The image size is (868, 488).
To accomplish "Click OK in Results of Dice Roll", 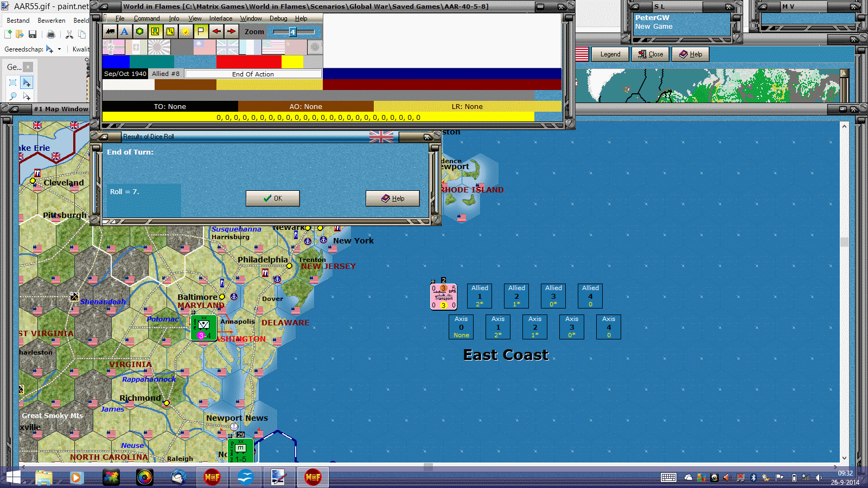I will (x=272, y=198).
